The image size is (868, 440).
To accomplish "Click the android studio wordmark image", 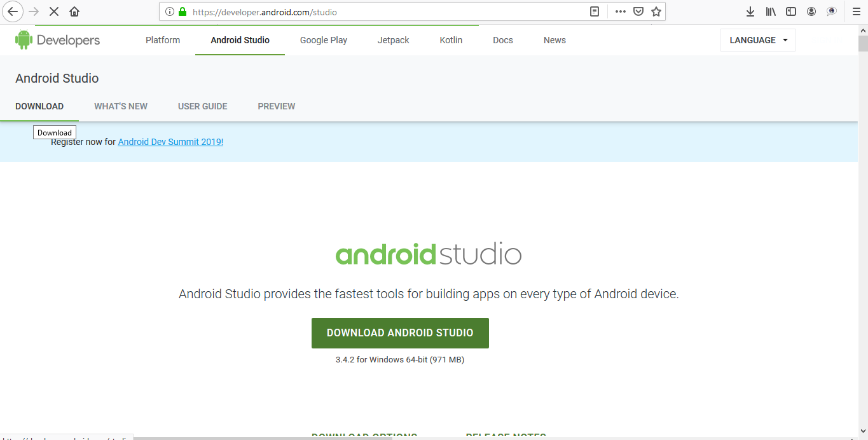I will [429, 254].
